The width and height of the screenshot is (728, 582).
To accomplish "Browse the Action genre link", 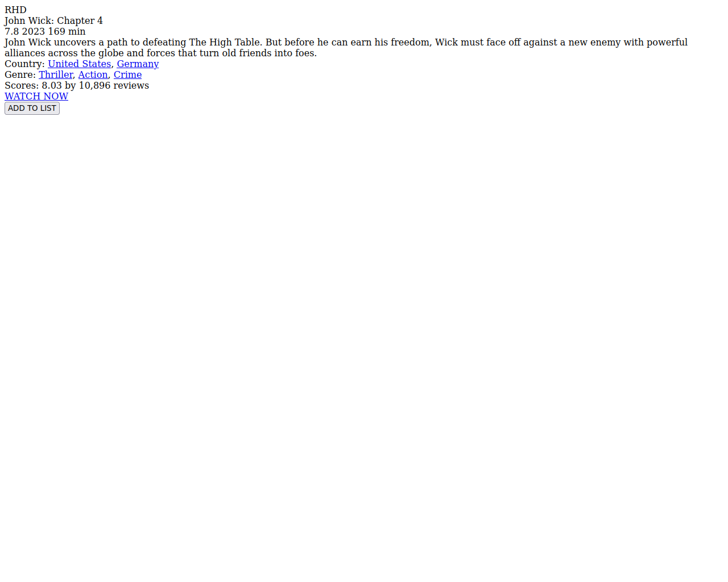I will click(x=93, y=75).
